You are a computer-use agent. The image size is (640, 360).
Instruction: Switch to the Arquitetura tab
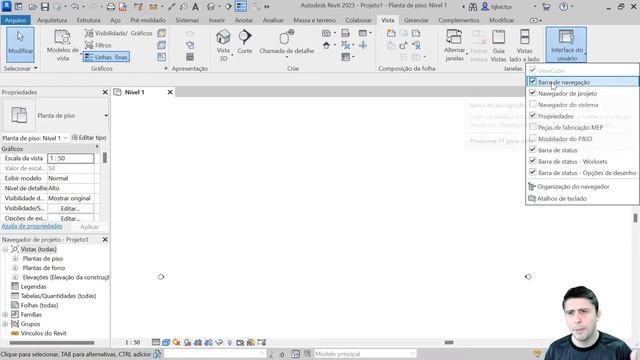(52, 20)
